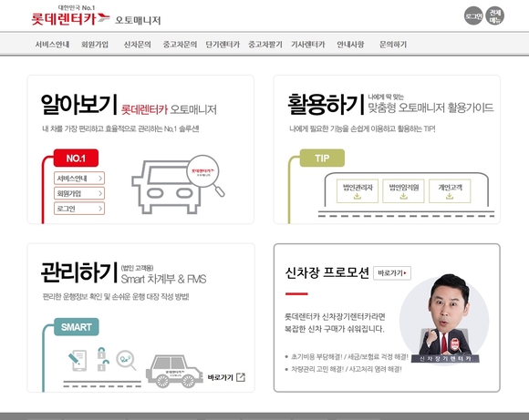Open the 회원가입 arrow link under NO.1

click(x=79, y=193)
